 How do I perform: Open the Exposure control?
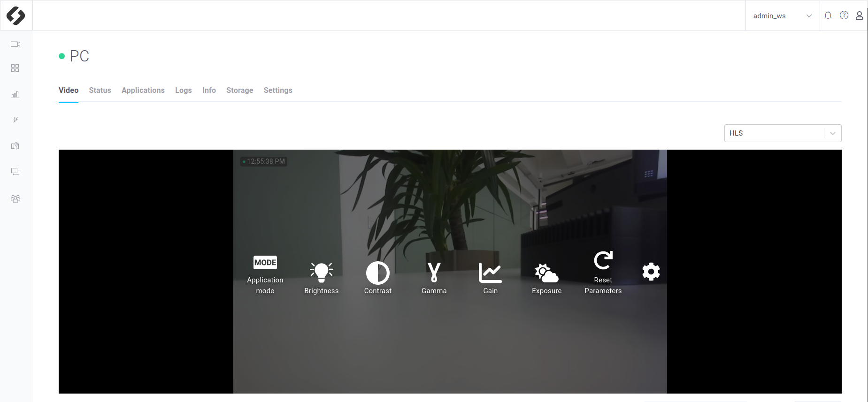point(547,279)
